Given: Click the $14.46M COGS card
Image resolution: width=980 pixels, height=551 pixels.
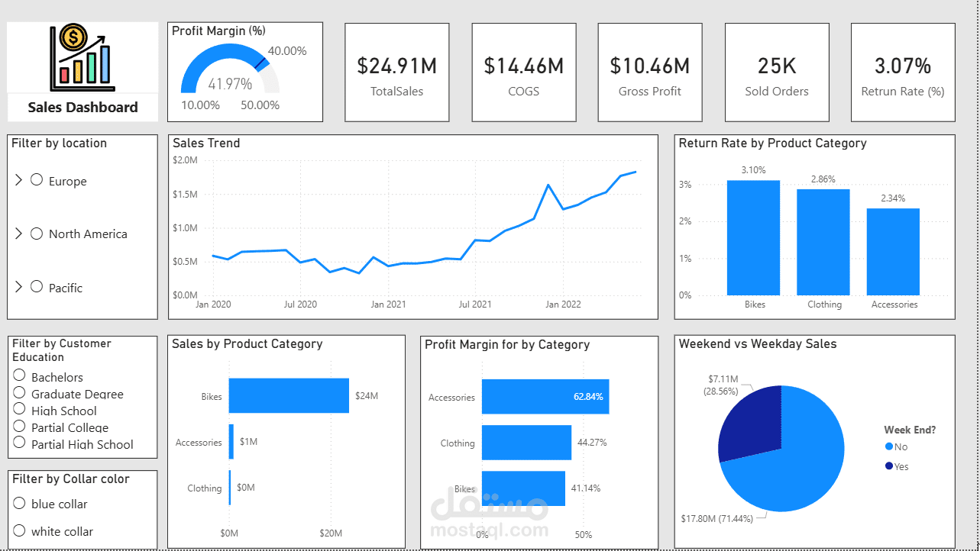Looking at the screenshot, I should tap(524, 72).
